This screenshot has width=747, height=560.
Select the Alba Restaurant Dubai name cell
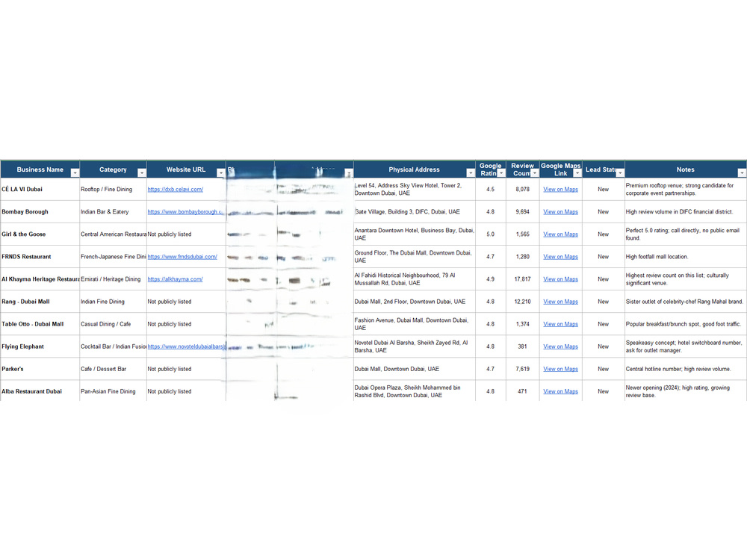(x=40, y=391)
